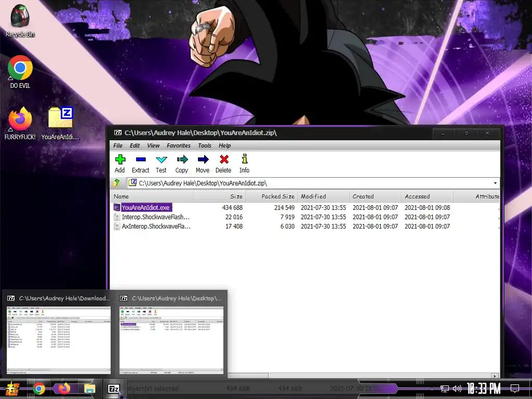Click the Extract toolbar icon
Screen dimensions: 532x399
point(141,159)
